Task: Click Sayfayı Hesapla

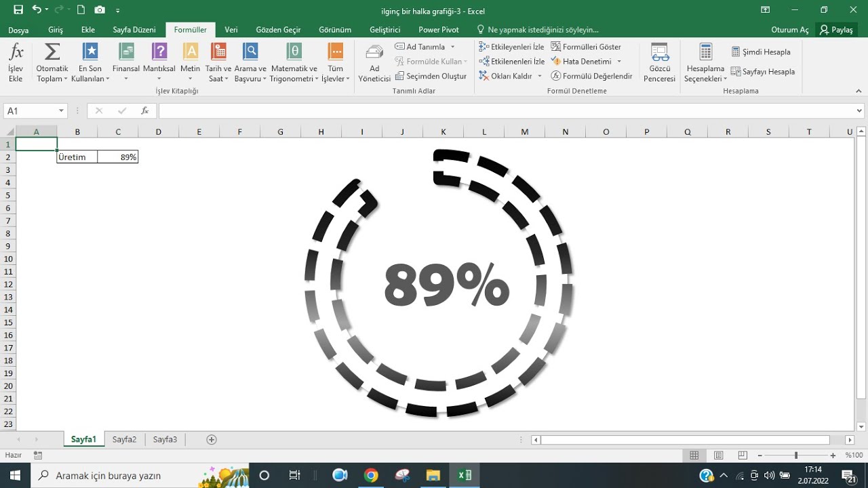Action: 763,71
